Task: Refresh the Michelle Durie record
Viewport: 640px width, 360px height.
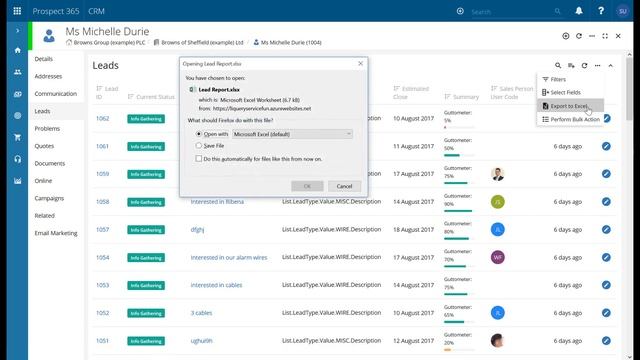Action: [579, 36]
